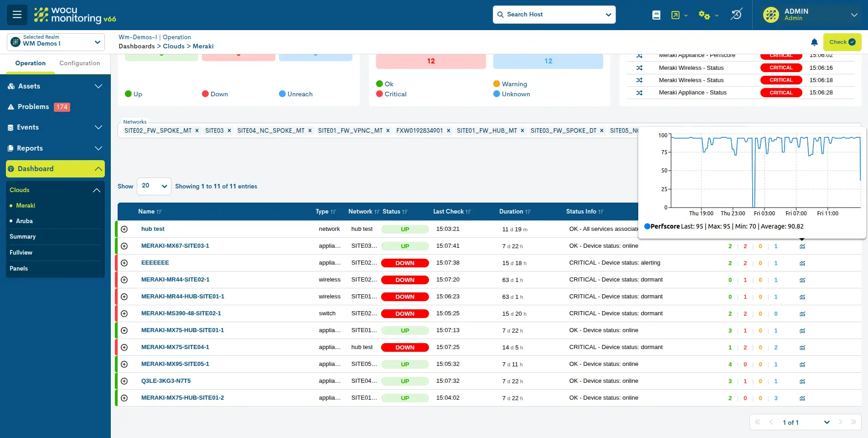This screenshot has width=868, height=438.
Task: Toggle the crossed-out refresh icon in header
Action: tap(736, 15)
